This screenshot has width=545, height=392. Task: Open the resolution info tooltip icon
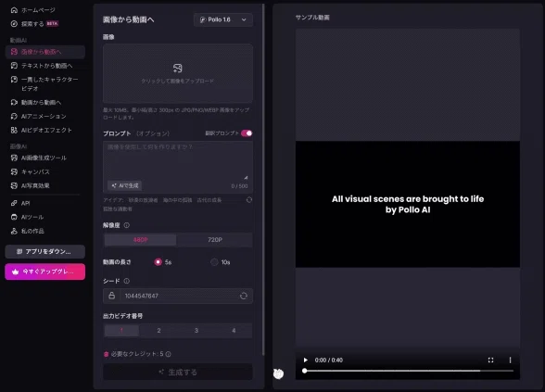click(x=126, y=225)
